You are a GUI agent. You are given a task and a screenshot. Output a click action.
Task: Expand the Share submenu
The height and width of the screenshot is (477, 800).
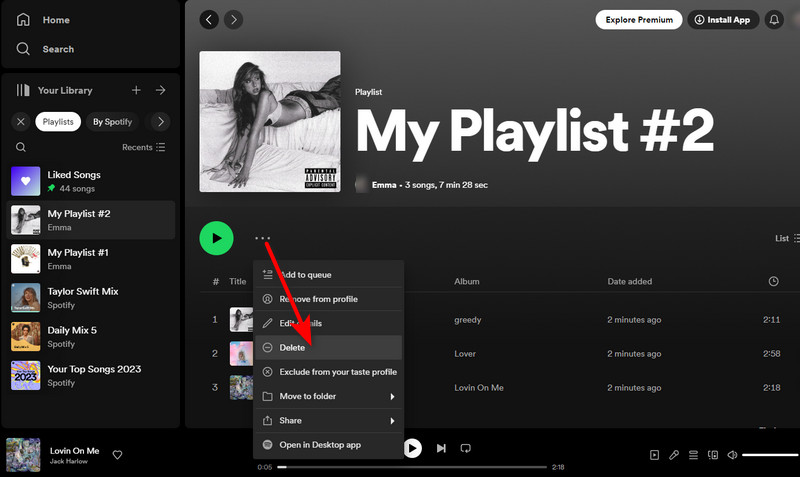coord(328,420)
